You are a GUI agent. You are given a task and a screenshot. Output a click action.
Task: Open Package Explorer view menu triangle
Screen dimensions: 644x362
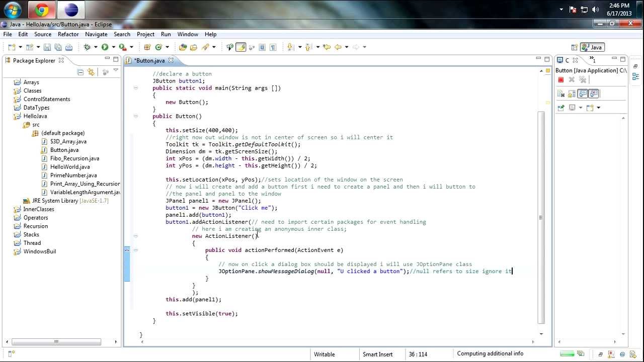(x=116, y=71)
